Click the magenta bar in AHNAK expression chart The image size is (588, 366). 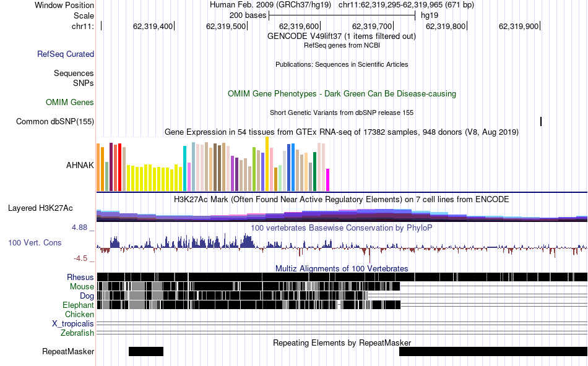pos(328,180)
